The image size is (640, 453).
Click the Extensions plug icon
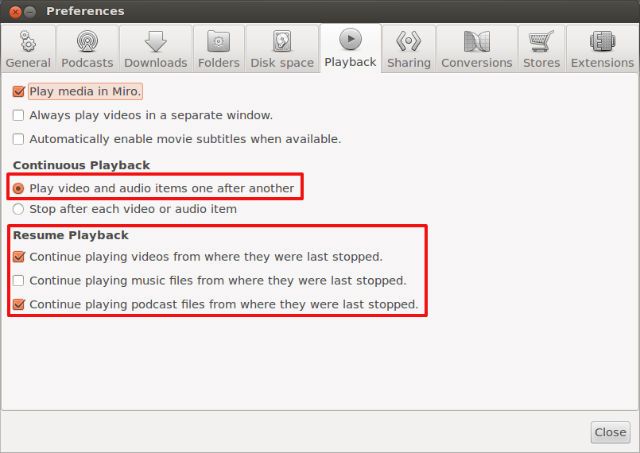[602, 41]
